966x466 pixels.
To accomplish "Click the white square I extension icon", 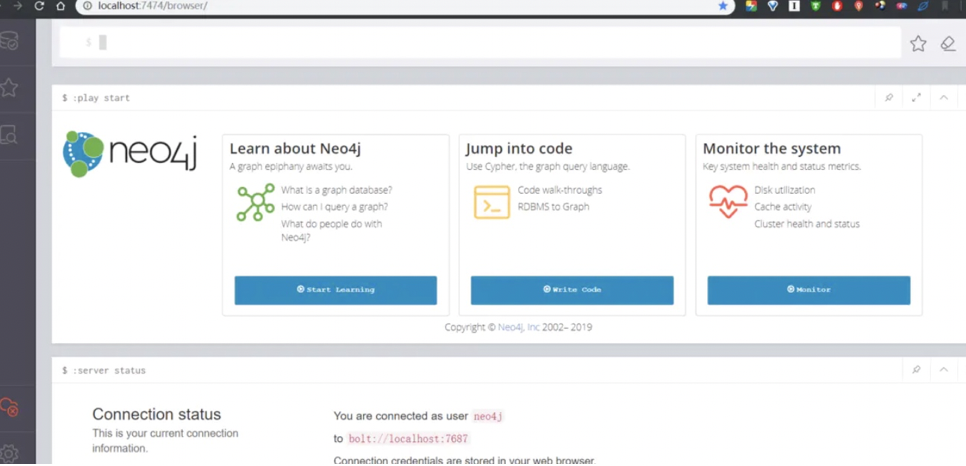I will point(794,6).
